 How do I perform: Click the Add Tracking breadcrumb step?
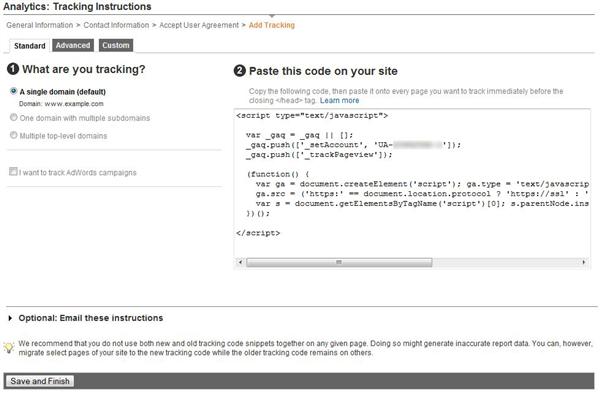pyautogui.click(x=272, y=25)
